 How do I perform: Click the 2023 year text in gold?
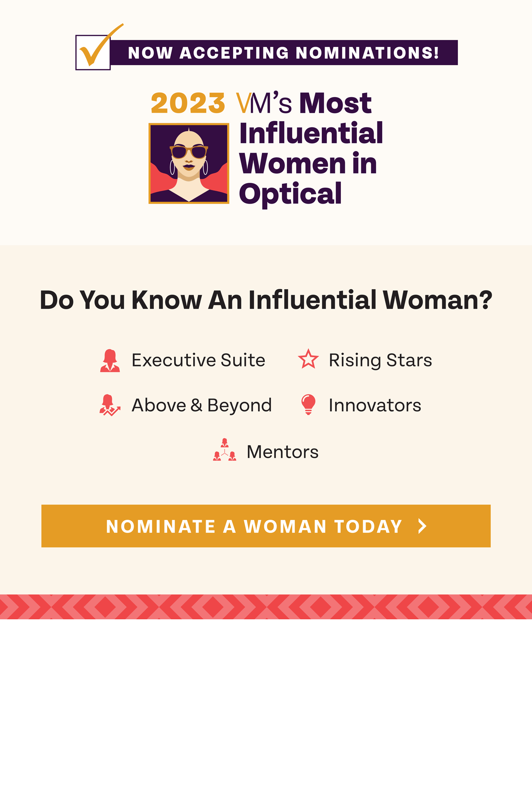[188, 103]
